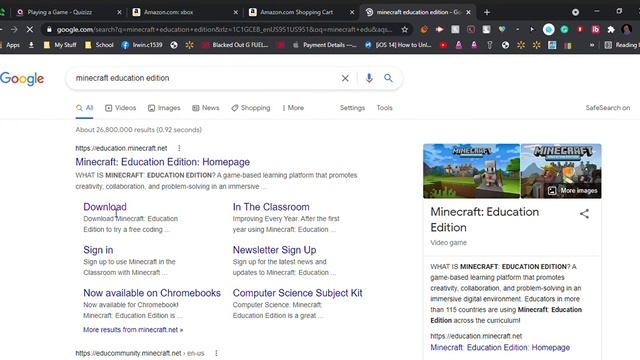
Task: Close the Amazon.com Shopping Cart tab
Action: coord(352,12)
